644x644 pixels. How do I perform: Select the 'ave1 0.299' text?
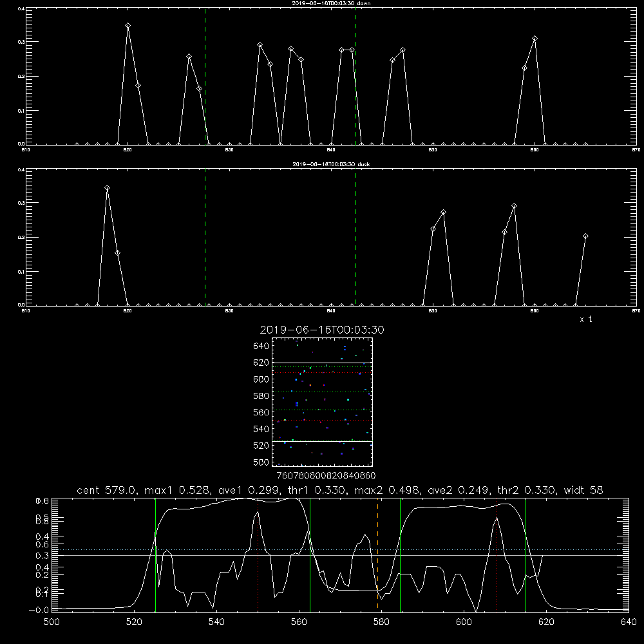click(249, 490)
